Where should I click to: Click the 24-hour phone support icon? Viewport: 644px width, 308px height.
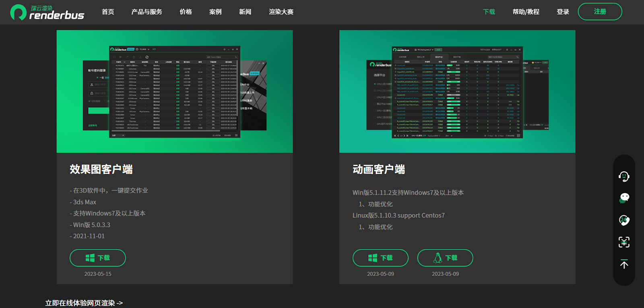(624, 220)
